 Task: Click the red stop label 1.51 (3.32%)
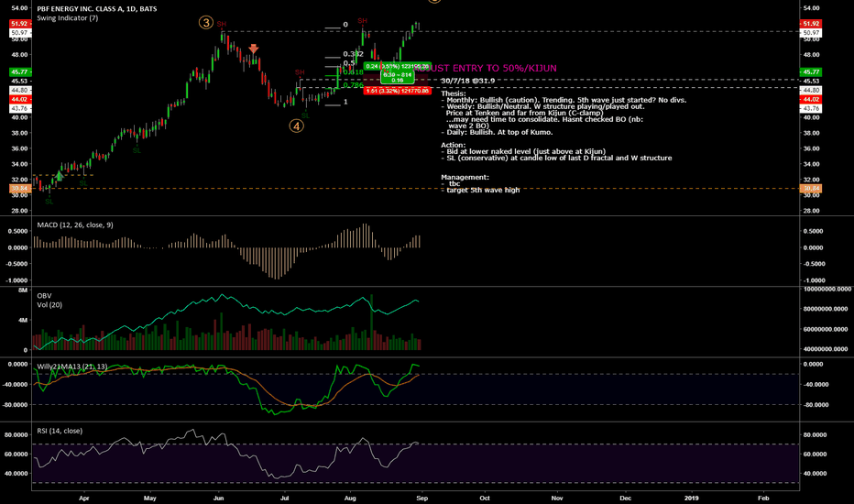tap(397, 91)
